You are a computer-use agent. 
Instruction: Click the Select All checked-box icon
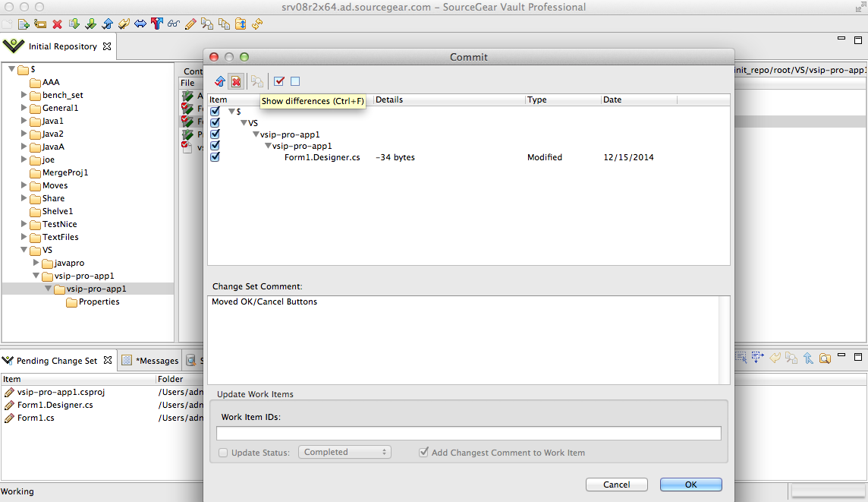point(279,81)
